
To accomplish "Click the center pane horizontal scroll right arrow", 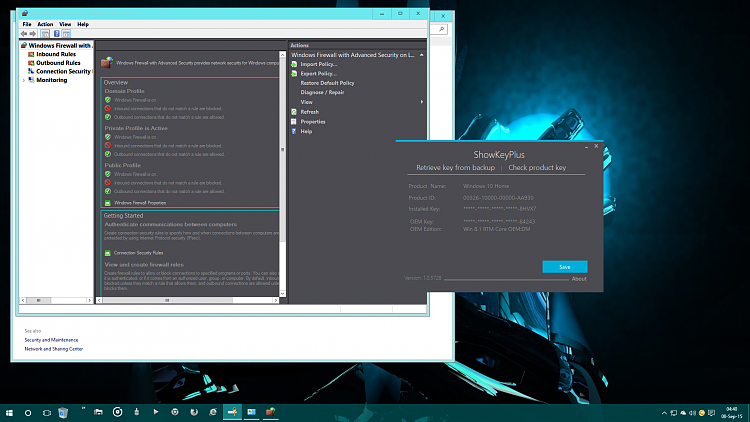I will tap(276, 300).
